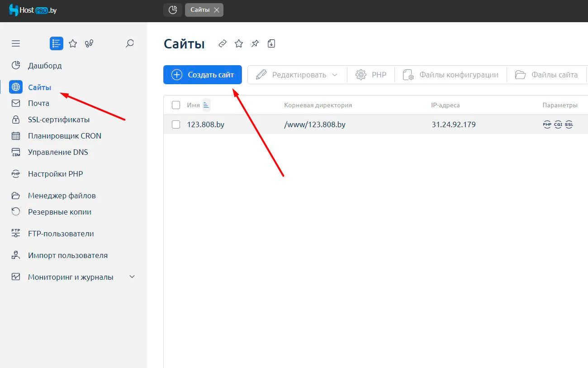Screen dimensions: 588x368
Task: Select checkbox for 123.808.by row
Action: point(176,124)
